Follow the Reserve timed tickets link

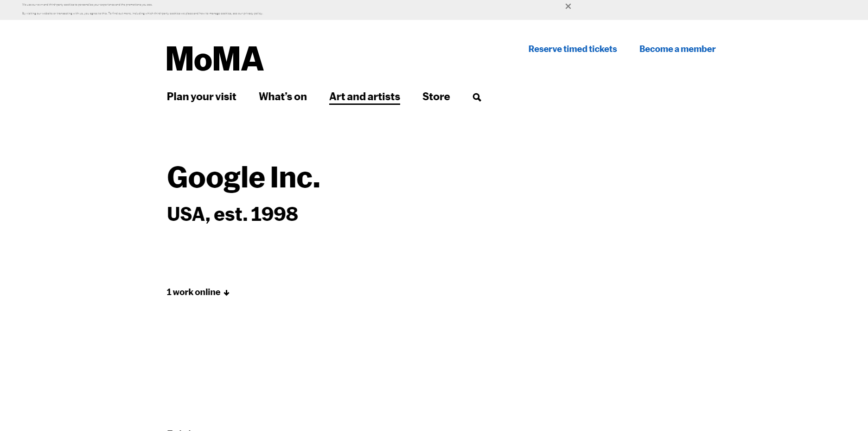[573, 49]
